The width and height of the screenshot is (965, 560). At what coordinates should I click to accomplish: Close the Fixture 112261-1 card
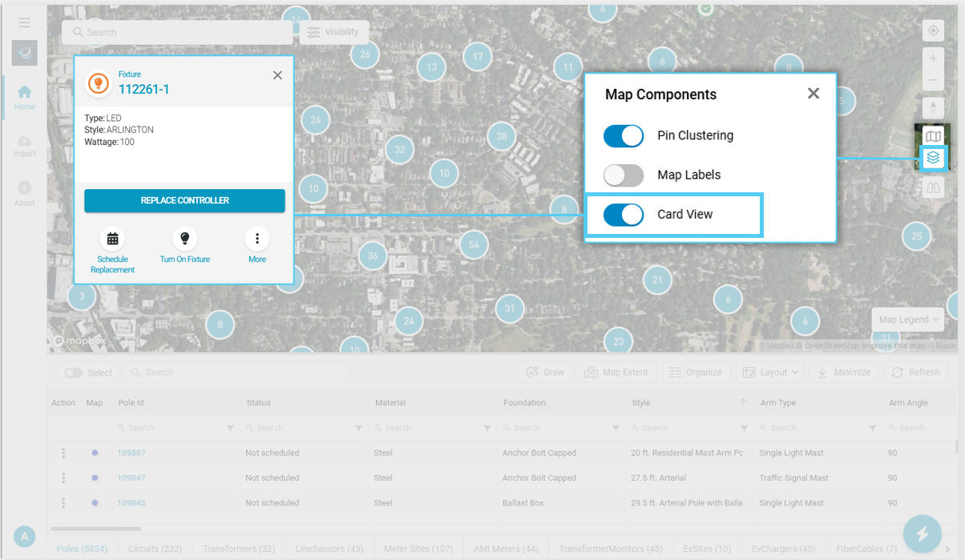point(277,75)
